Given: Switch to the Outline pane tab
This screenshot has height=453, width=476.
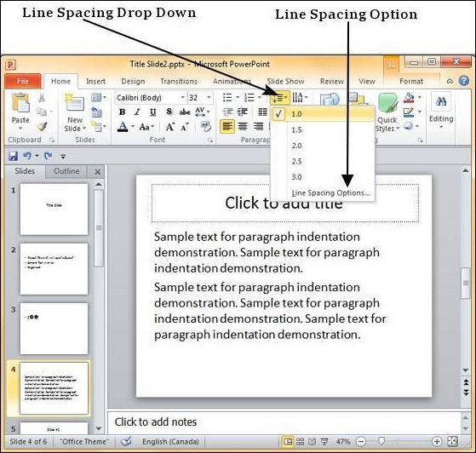Looking at the screenshot, I should point(66,171).
